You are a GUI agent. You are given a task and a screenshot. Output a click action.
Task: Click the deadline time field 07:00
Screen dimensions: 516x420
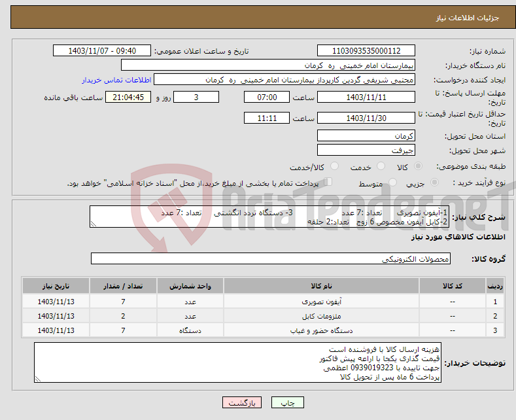tap(267, 97)
